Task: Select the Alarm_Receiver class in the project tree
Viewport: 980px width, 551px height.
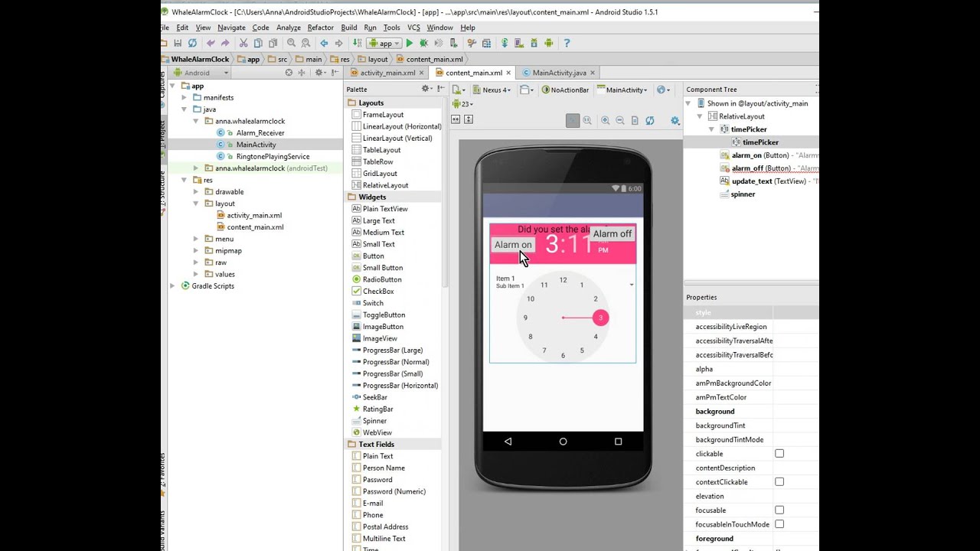Action: tap(260, 133)
